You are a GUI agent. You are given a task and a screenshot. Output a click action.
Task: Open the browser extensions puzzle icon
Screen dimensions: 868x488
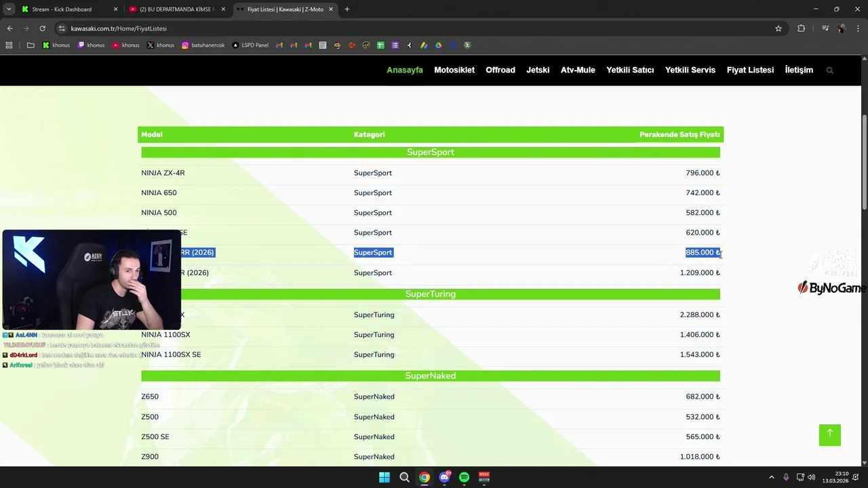tap(802, 28)
